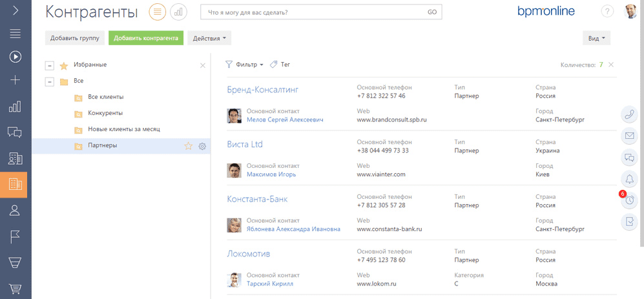Click GO in the command line
Screen dimensions: 644x299
click(432, 12)
